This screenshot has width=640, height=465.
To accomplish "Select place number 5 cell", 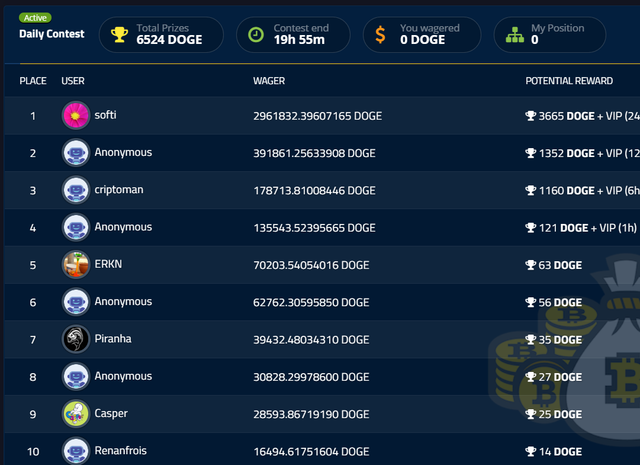I will coord(33,265).
